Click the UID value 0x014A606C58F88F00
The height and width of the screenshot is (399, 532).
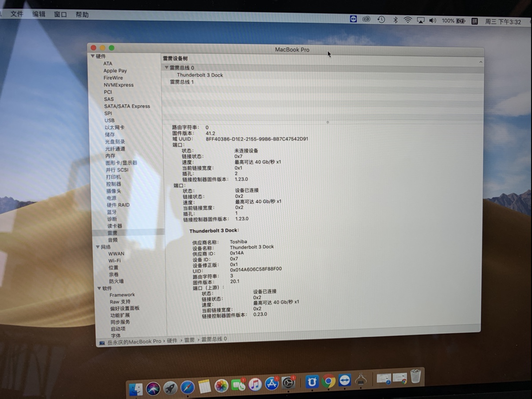coord(256,269)
